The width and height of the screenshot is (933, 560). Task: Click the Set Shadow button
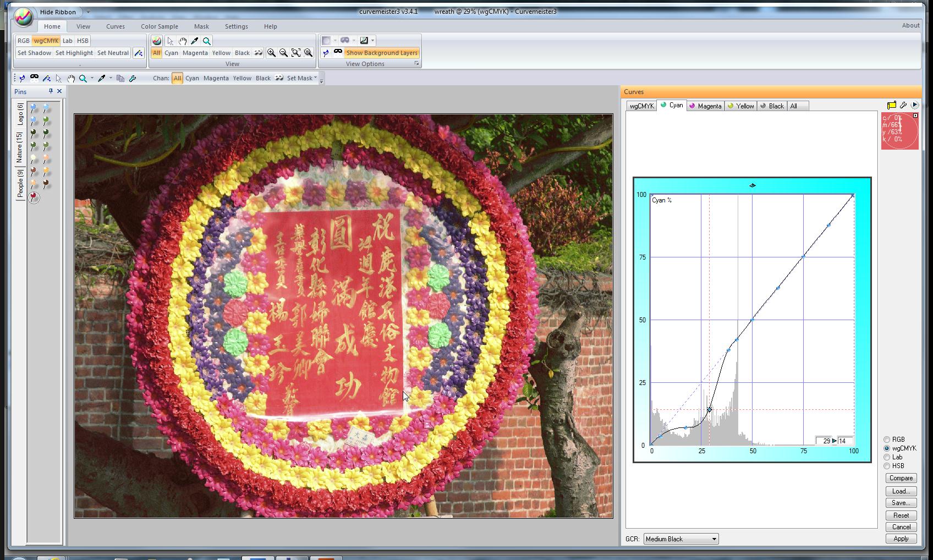[34, 53]
